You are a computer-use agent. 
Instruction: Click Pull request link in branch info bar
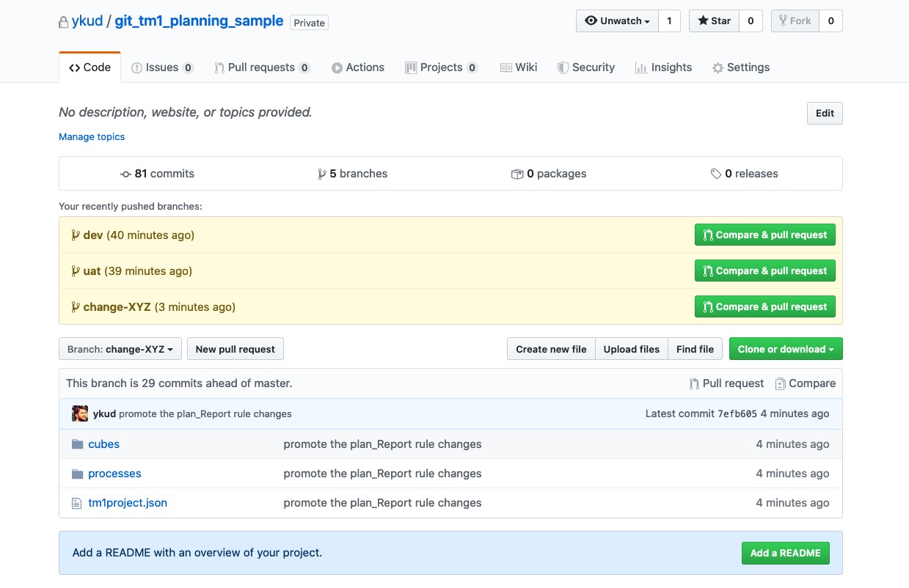(x=726, y=383)
